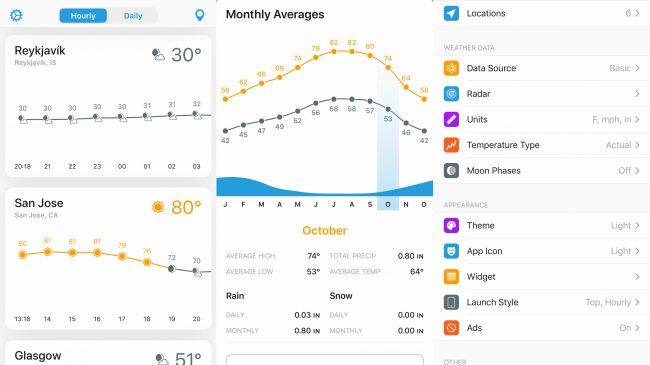Image resolution: width=650 pixels, height=365 pixels.
Task: Tap the blue location pin icon
Action: click(x=199, y=15)
